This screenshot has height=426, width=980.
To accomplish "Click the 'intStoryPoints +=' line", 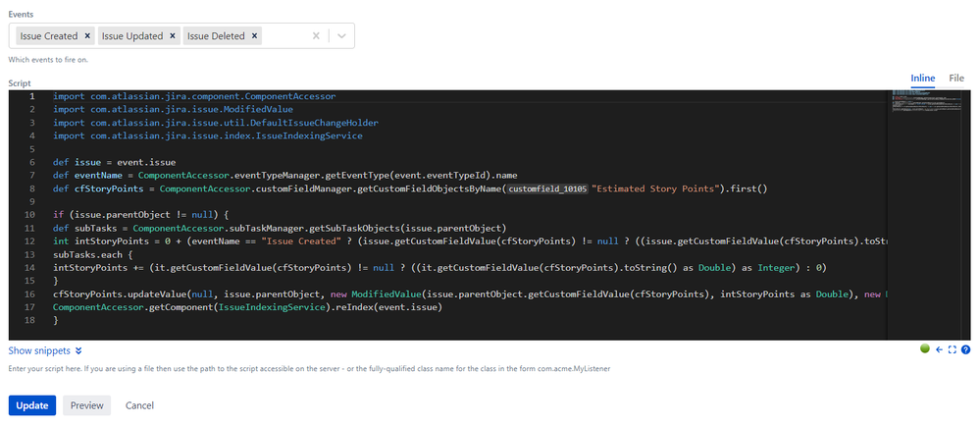I will pyautogui.click(x=440, y=267).
